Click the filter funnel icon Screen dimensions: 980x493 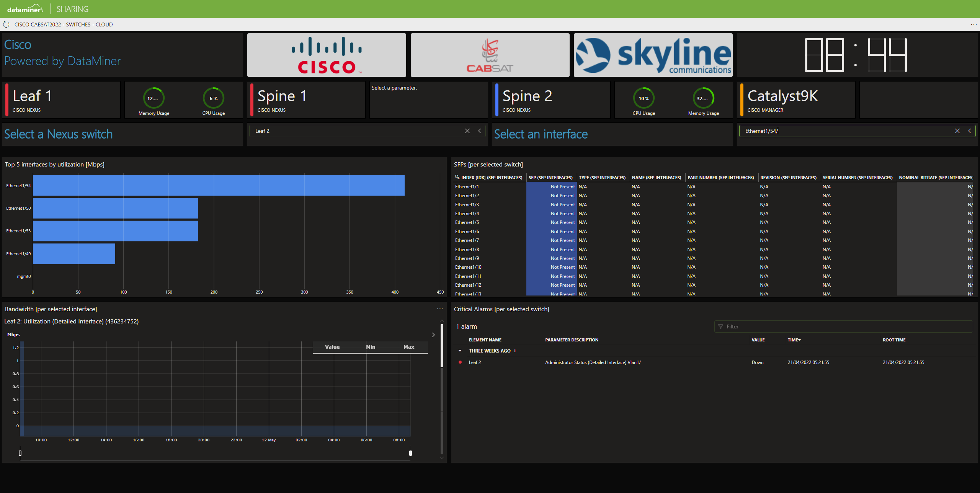(720, 326)
